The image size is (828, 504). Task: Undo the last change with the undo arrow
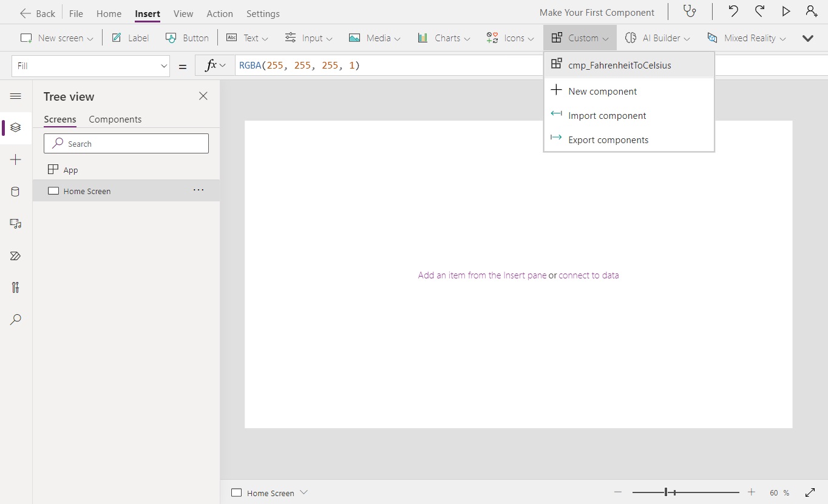(733, 12)
